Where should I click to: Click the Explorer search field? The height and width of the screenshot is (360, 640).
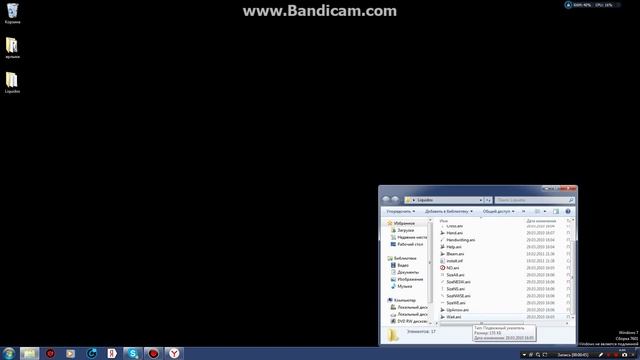tap(535, 200)
